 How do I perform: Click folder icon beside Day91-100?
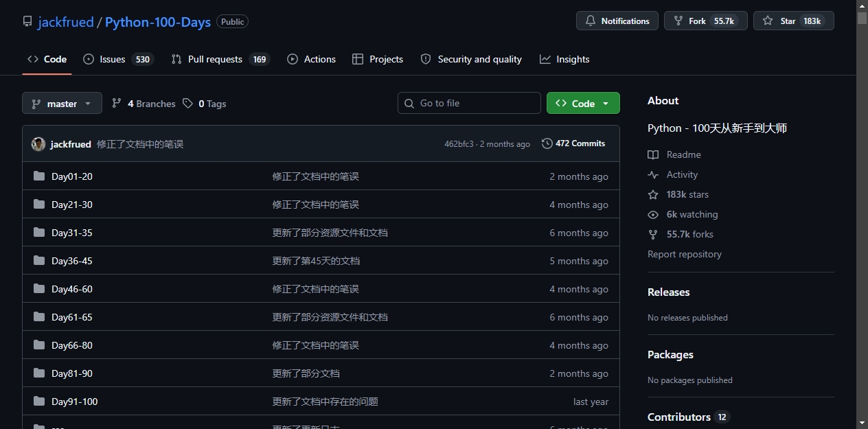click(39, 402)
